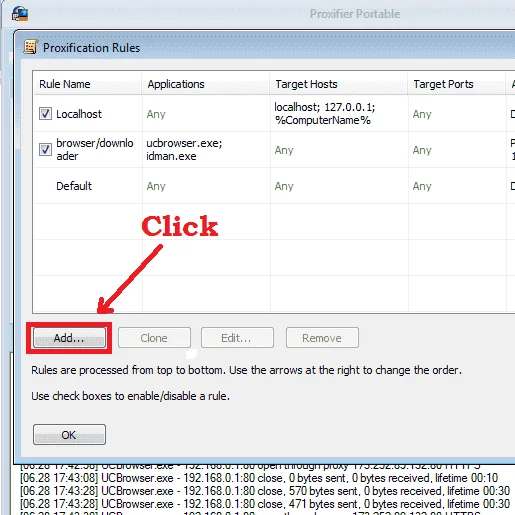The height and width of the screenshot is (515, 515).
Task: Click Any in Localhost Applications cell
Action: point(156,114)
